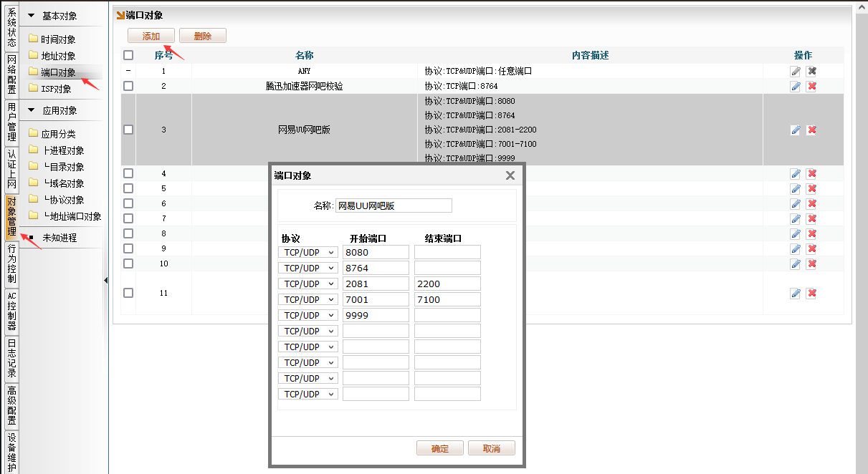
Task: Close the 端口对象 dialog with the X icon
Action: [x=510, y=175]
